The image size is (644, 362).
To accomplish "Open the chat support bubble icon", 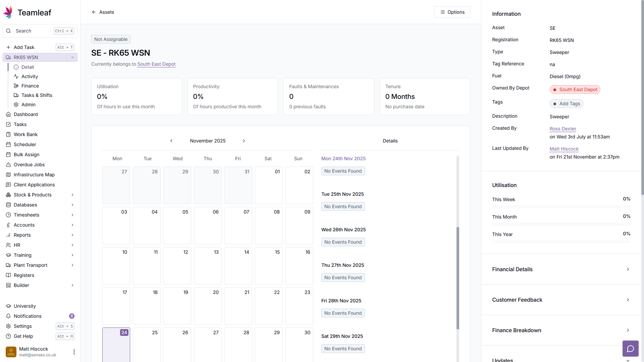I will click(630, 349).
